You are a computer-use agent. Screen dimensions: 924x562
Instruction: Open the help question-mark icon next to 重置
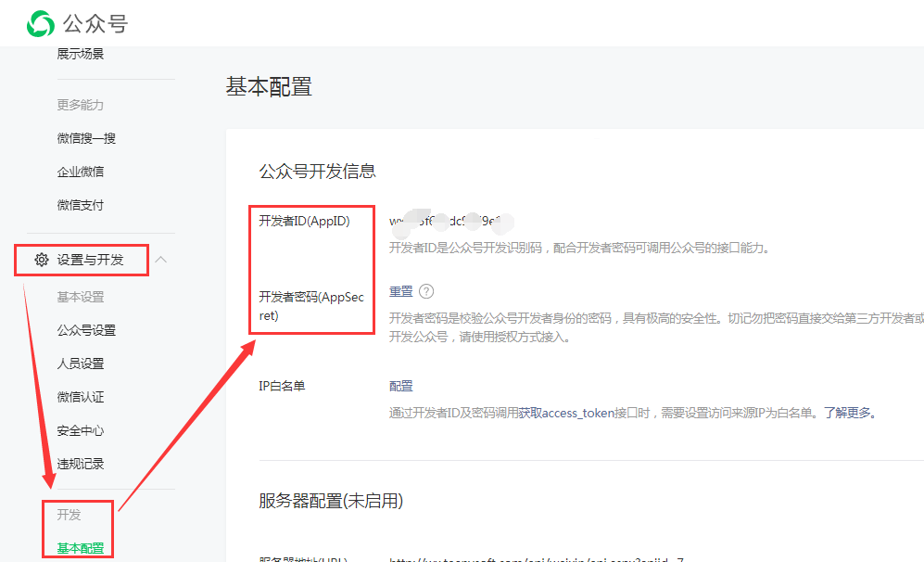coord(426,291)
